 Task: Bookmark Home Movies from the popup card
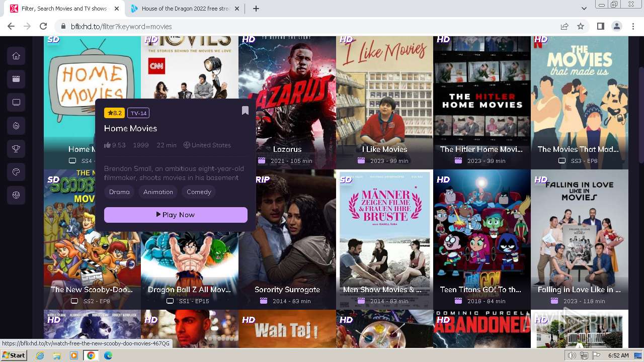pos(245,111)
